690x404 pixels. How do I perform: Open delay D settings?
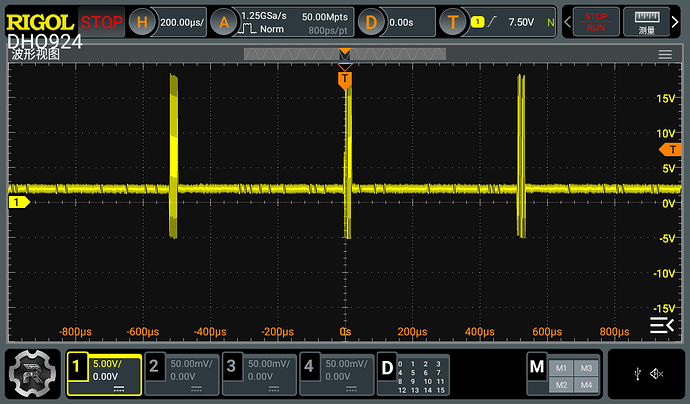click(x=371, y=22)
